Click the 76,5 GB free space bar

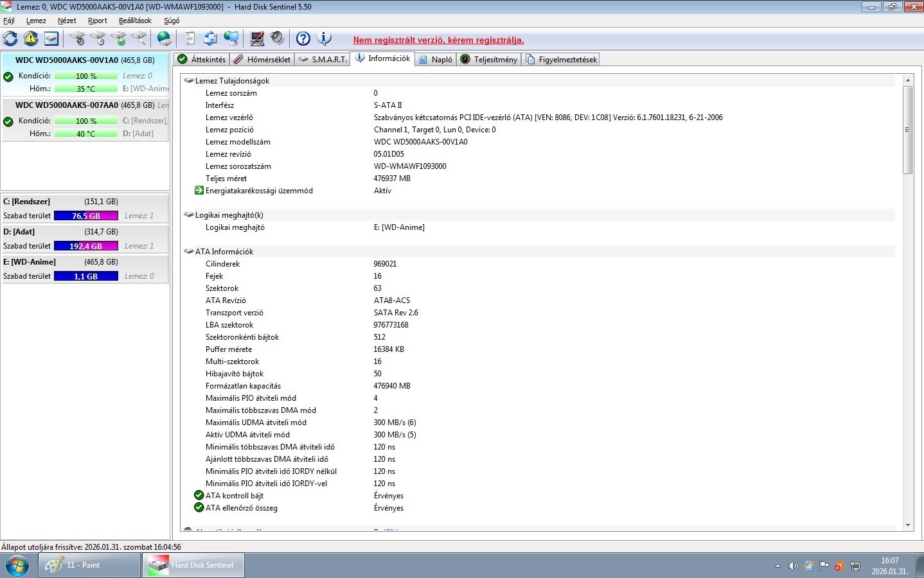86,216
